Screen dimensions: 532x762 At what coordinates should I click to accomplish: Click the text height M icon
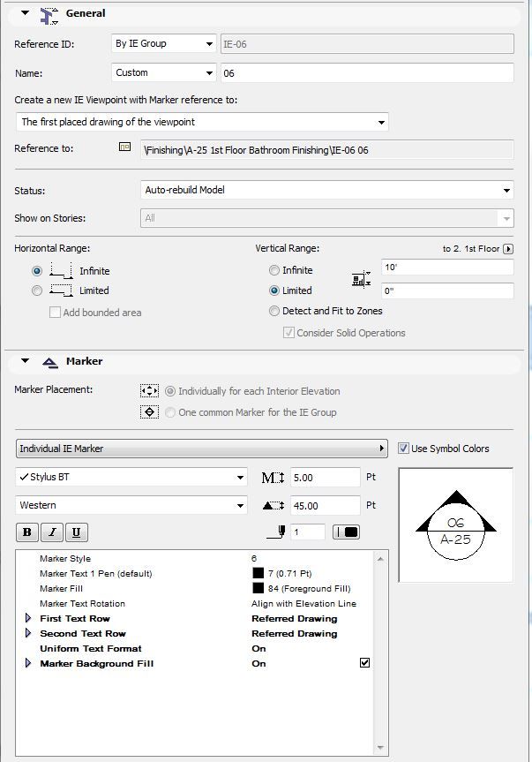(x=273, y=478)
